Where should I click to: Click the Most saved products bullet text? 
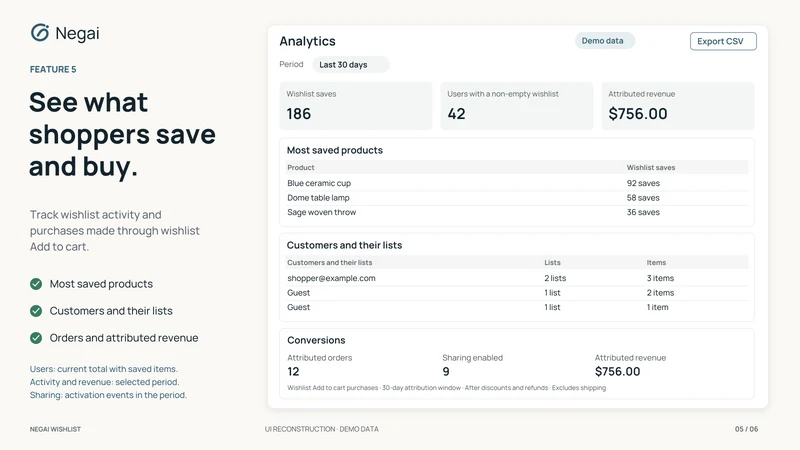tap(101, 284)
